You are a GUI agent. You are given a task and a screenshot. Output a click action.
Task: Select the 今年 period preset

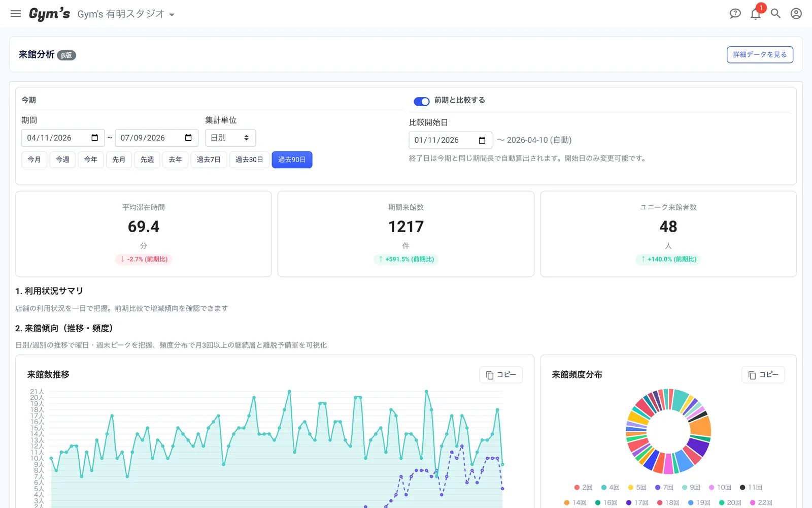91,160
